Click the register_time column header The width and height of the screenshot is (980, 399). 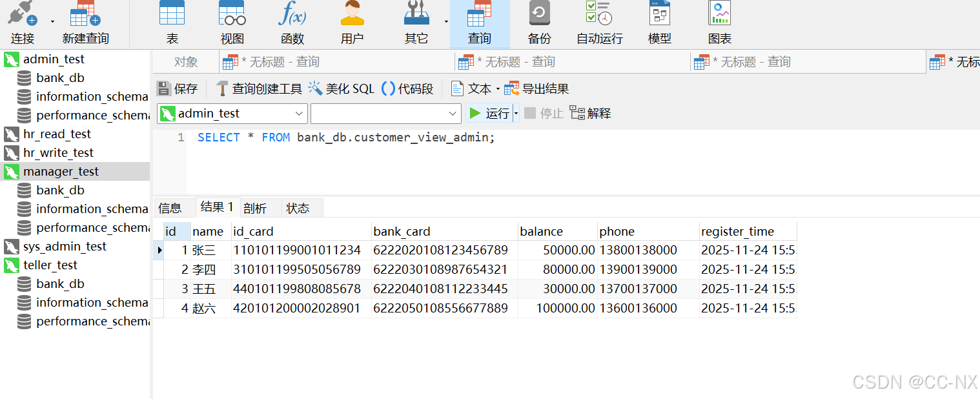tap(748, 231)
